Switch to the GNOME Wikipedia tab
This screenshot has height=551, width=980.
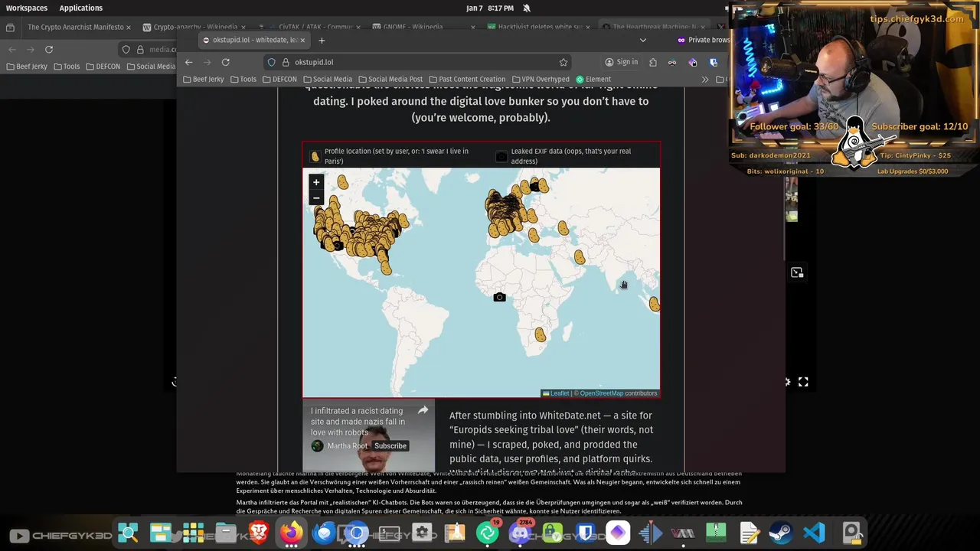pyautogui.click(x=423, y=27)
